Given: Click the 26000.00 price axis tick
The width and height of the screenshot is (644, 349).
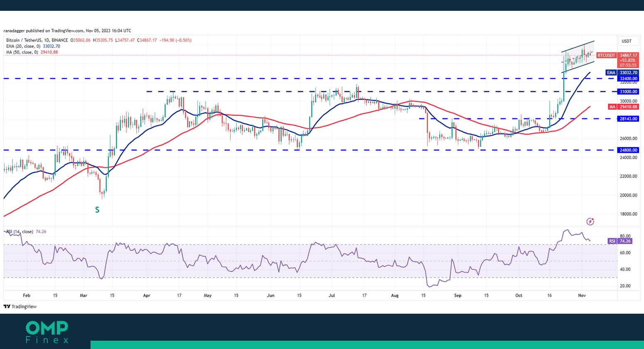Looking at the screenshot, I should point(629,139).
